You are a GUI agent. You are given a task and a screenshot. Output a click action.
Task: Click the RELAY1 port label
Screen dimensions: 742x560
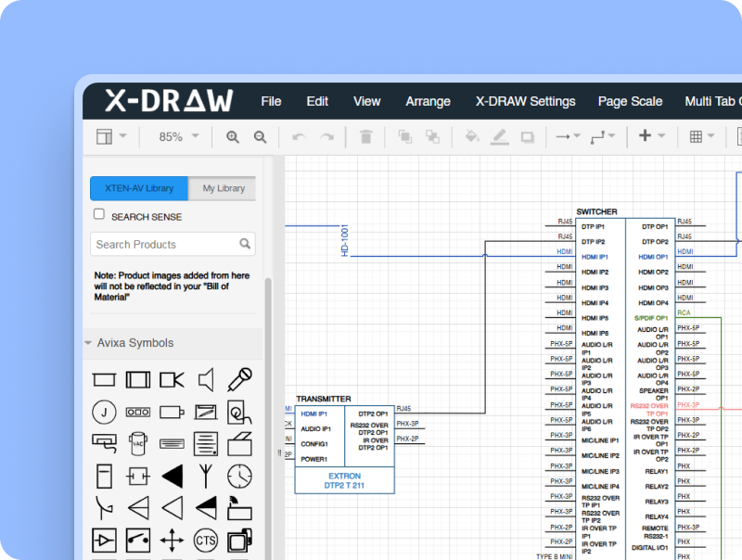(x=657, y=472)
